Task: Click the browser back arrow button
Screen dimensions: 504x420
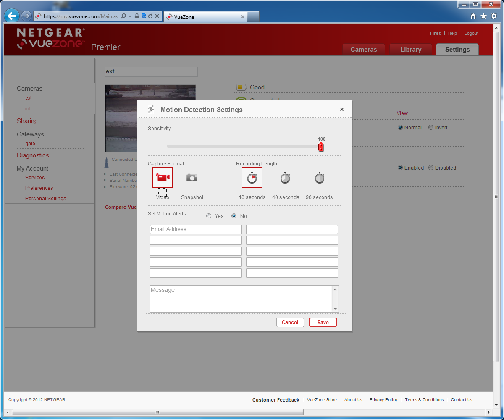Action: [x=11, y=16]
